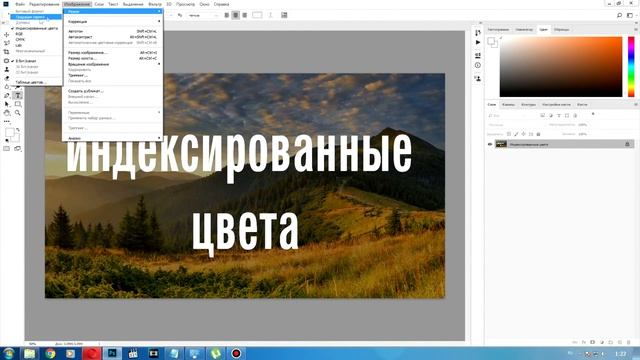Filter layers by pixel layer icon
The width and height of the screenshot is (640, 360).
[x=542, y=116]
